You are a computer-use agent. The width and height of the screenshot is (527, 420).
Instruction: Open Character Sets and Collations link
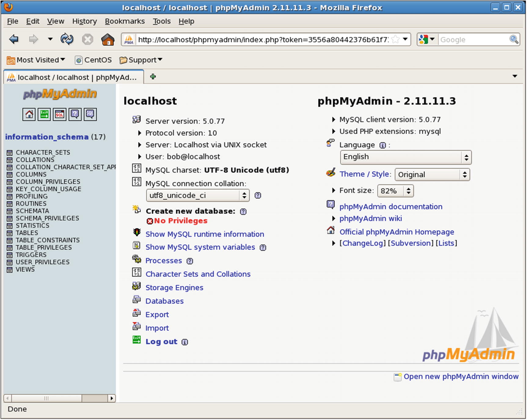(198, 274)
